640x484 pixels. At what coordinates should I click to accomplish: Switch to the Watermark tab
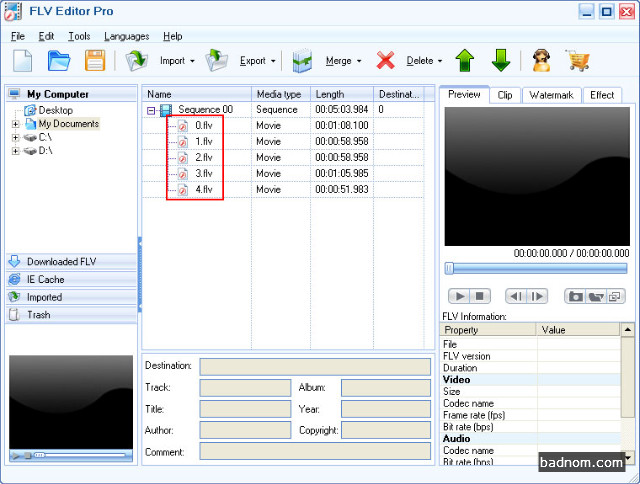click(x=551, y=95)
